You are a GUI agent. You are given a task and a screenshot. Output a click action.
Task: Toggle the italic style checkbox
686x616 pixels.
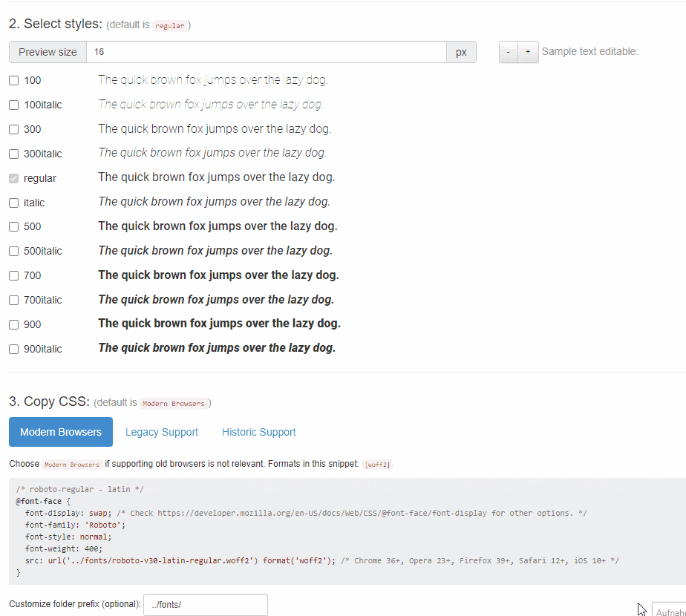click(x=13, y=203)
